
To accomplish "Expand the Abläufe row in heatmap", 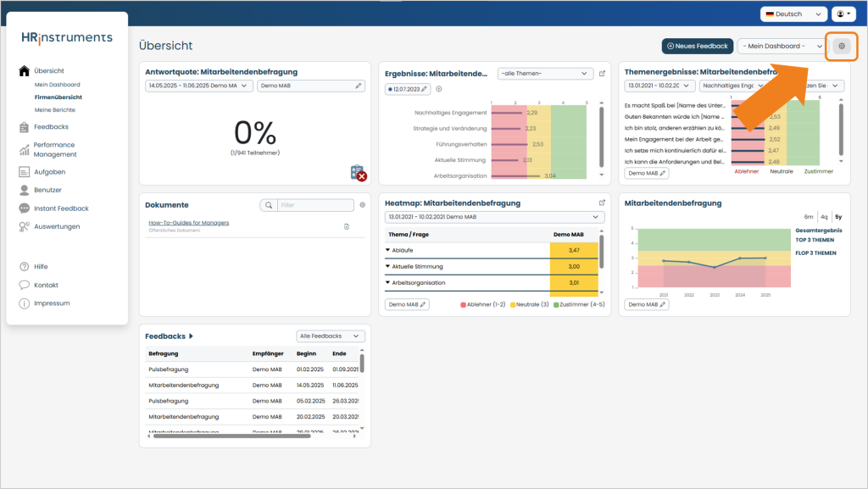I will [x=387, y=250].
